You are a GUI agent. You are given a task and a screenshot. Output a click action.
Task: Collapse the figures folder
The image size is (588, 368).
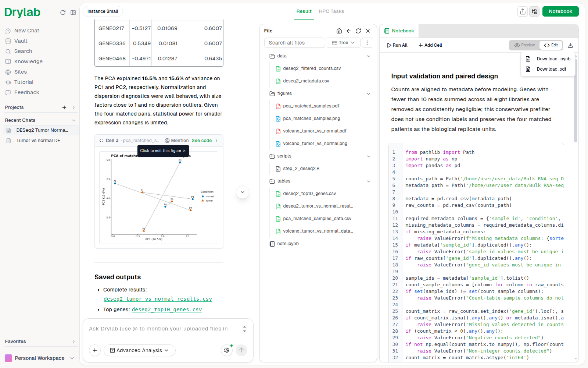pyautogui.click(x=369, y=94)
